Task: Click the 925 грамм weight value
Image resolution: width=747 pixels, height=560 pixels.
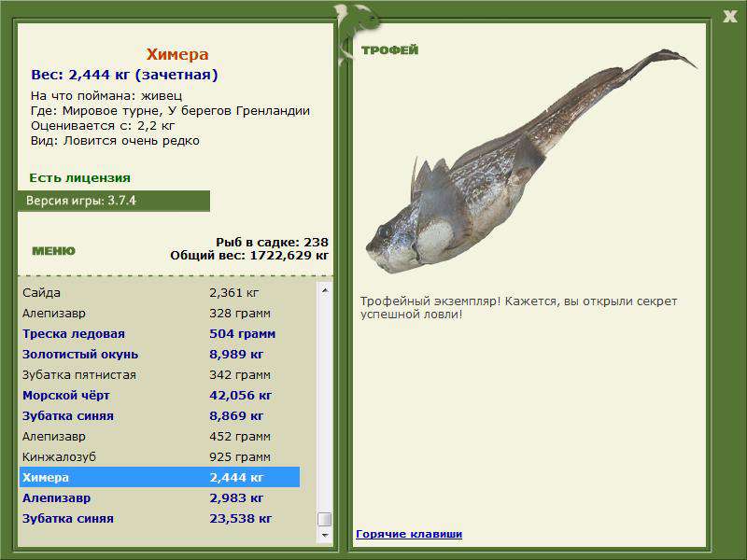Action: coord(240,456)
